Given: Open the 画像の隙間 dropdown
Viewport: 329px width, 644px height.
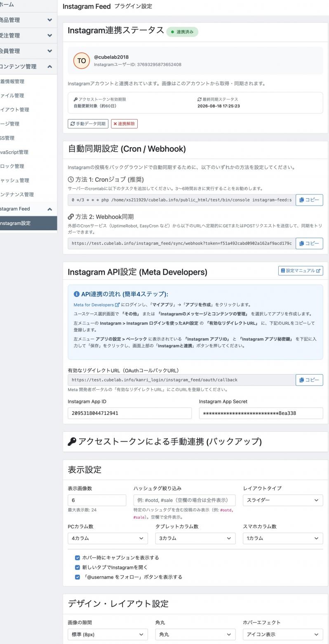Looking at the screenshot, I should pos(108,635).
